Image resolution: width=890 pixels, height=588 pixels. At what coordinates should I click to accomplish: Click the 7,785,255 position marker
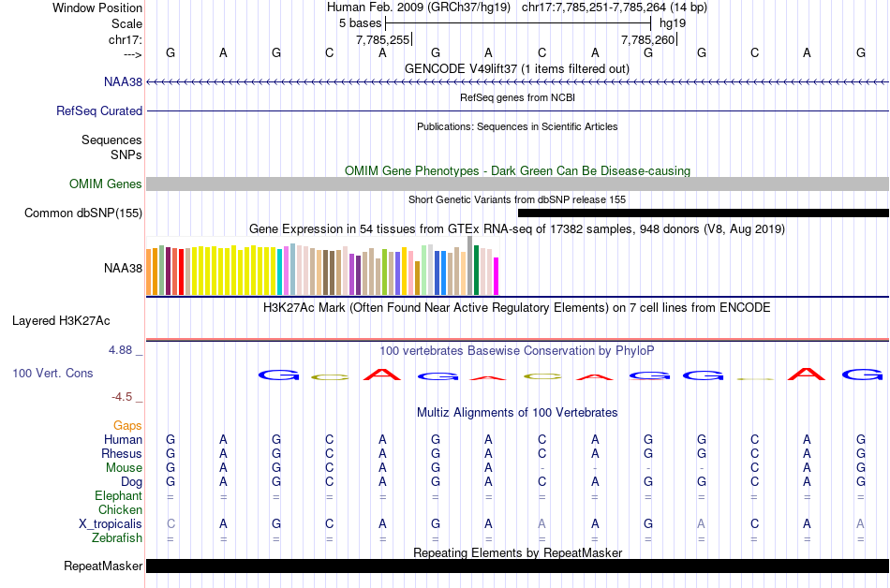click(382, 39)
